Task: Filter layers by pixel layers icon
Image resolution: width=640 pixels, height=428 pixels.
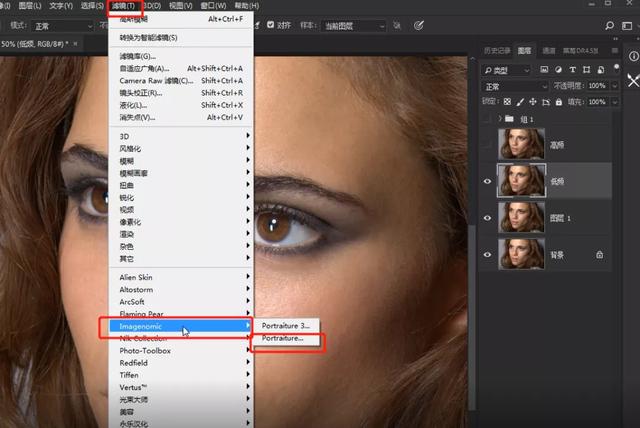Action: (544, 69)
